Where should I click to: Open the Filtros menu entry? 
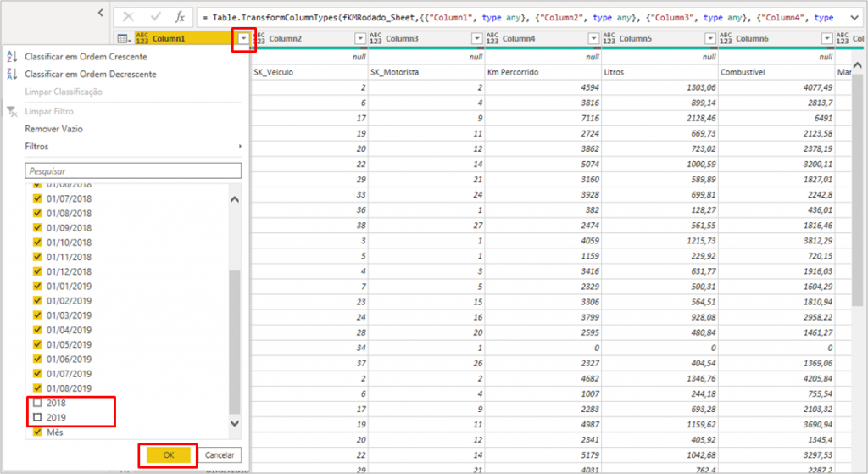pyautogui.click(x=36, y=146)
